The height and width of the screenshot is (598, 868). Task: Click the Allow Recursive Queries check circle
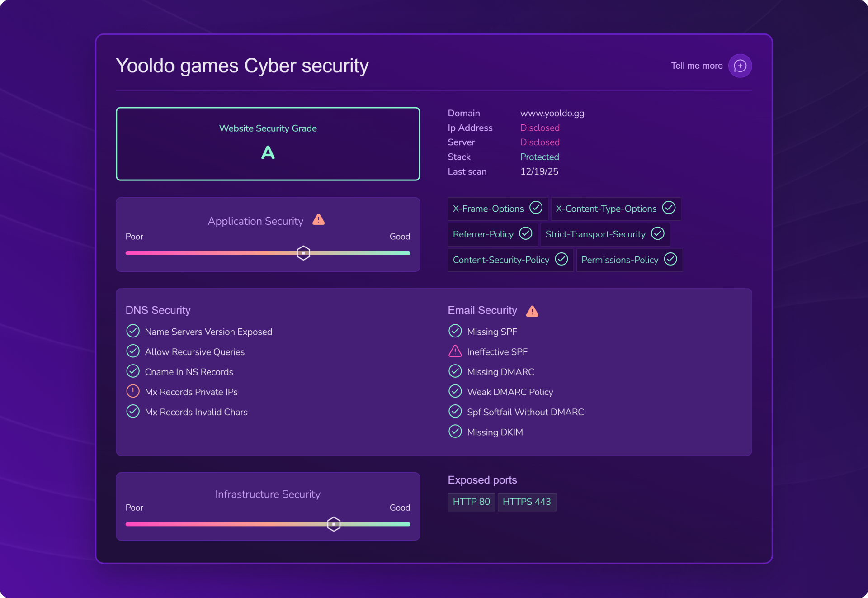tap(132, 351)
